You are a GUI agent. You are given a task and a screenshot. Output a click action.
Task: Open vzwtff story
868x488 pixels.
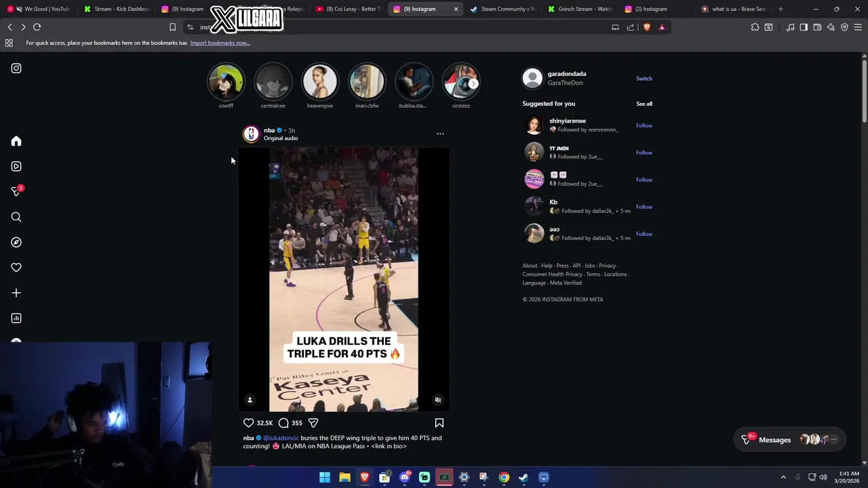pos(226,82)
